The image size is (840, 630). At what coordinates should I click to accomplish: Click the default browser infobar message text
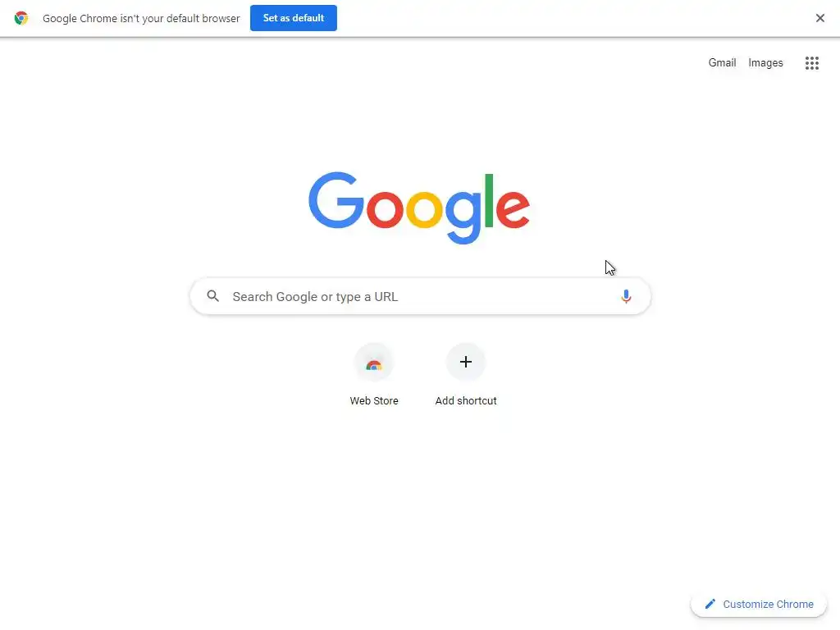(141, 18)
